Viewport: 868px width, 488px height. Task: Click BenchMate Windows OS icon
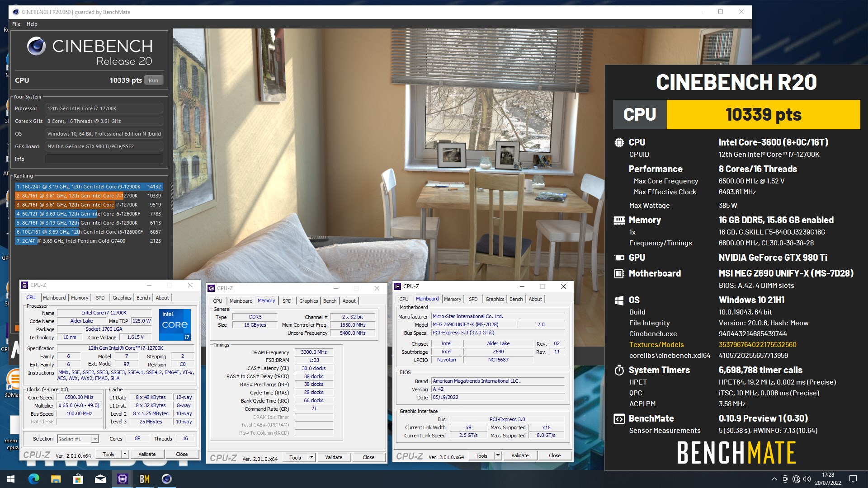[619, 300]
